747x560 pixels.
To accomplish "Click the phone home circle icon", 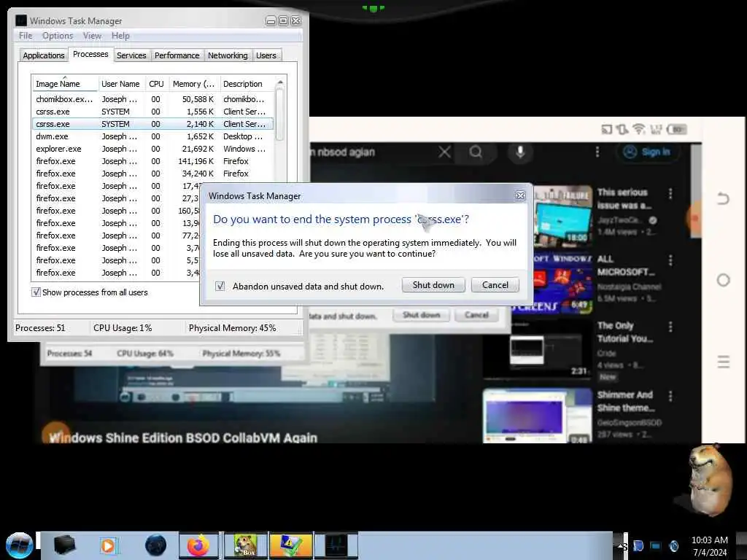I will (x=723, y=280).
